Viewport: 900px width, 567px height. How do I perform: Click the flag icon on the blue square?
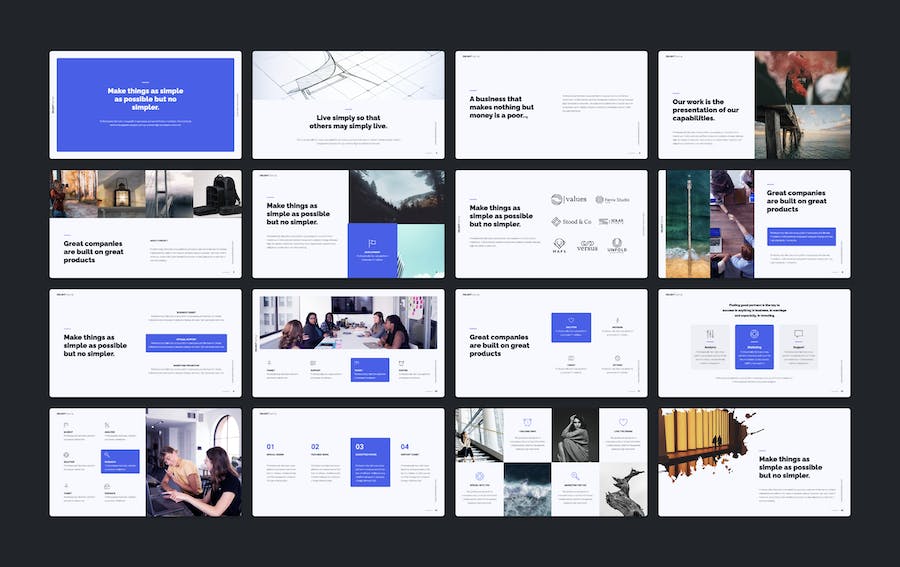coord(372,243)
